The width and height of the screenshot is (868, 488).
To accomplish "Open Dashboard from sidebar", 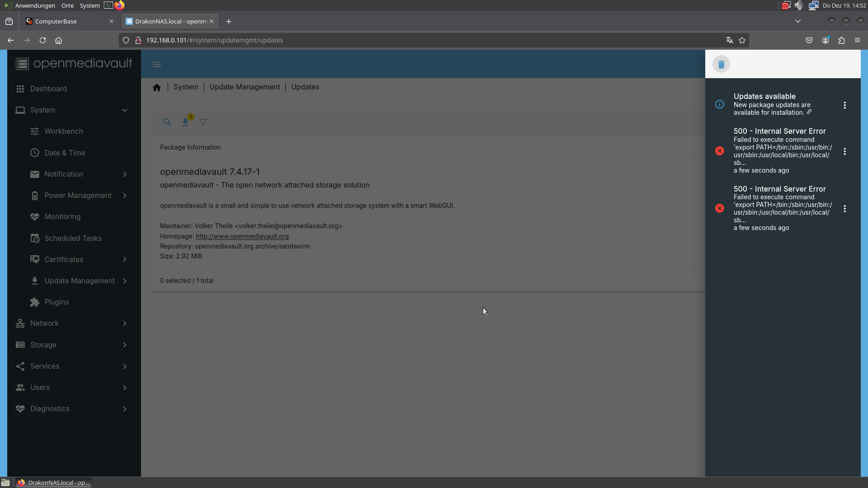I will tap(48, 89).
